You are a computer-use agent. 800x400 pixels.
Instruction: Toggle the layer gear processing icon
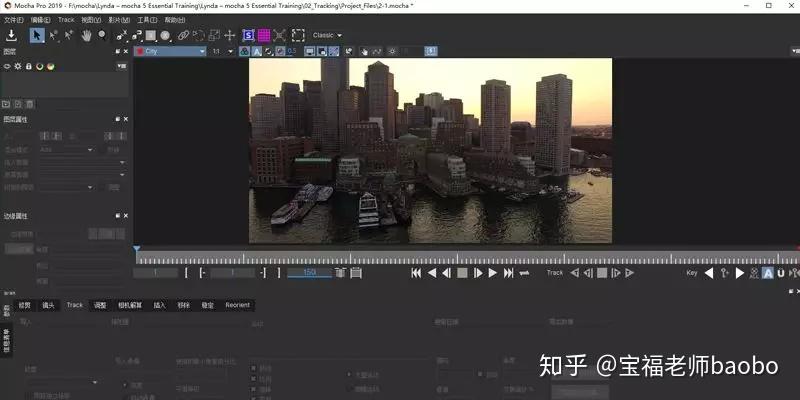tap(18, 66)
